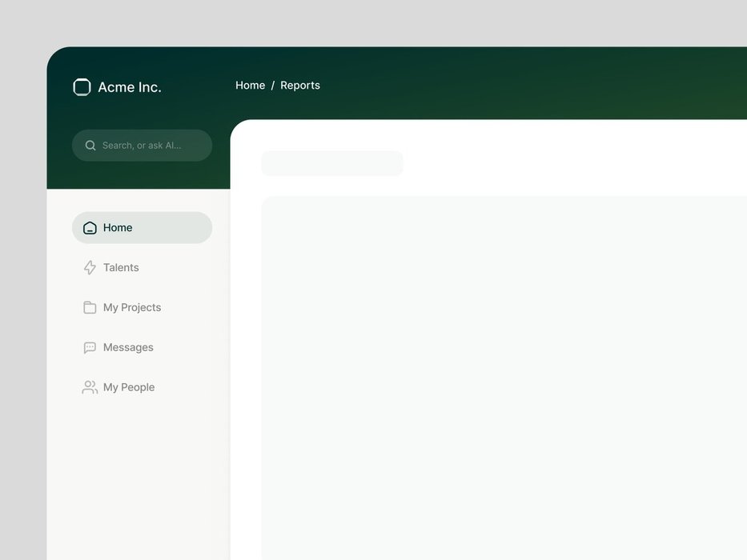Click the My People users icon
The image size is (747, 560).
90,387
